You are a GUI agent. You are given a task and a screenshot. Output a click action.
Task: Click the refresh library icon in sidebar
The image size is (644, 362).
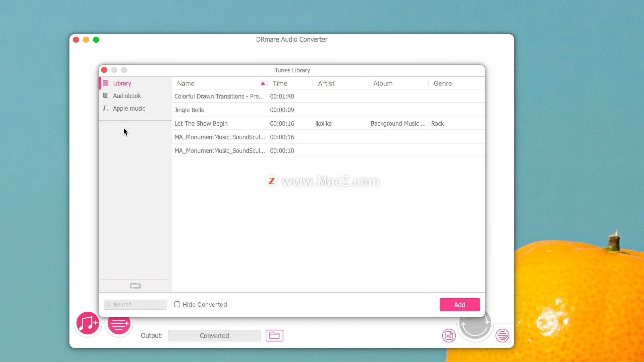135,286
